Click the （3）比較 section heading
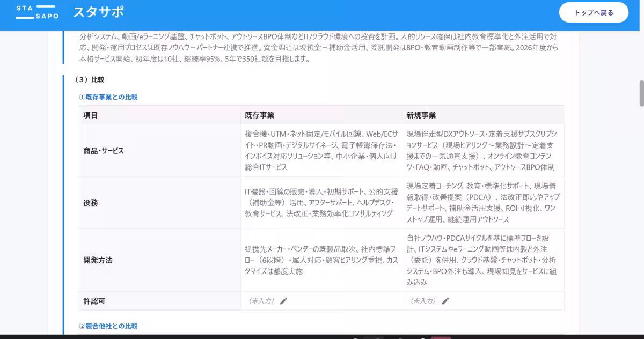The width and height of the screenshot is (644, 339). pos(92,79)
